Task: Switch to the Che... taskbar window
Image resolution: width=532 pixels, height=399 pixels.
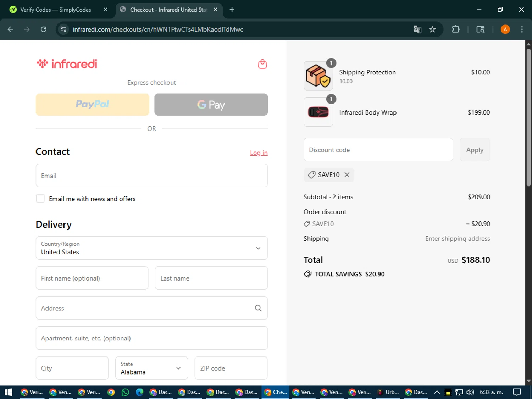Action: point(275,392)
